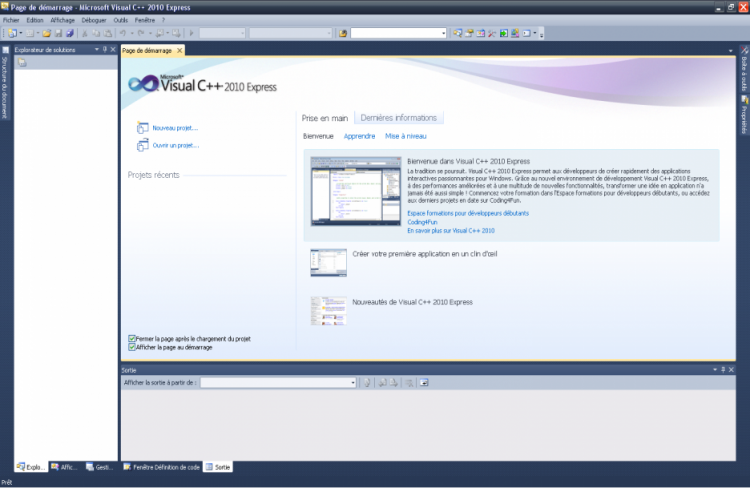Click the Save floppy disk icon
This screenshot has height=488, width=750.
(x=58, y=33)
